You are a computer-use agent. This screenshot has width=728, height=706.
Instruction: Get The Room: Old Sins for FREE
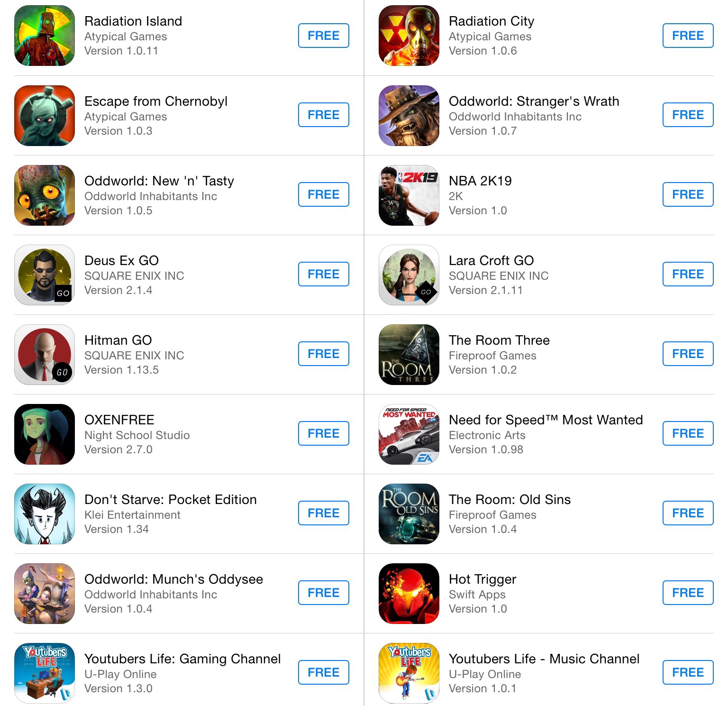coord(688,513)
